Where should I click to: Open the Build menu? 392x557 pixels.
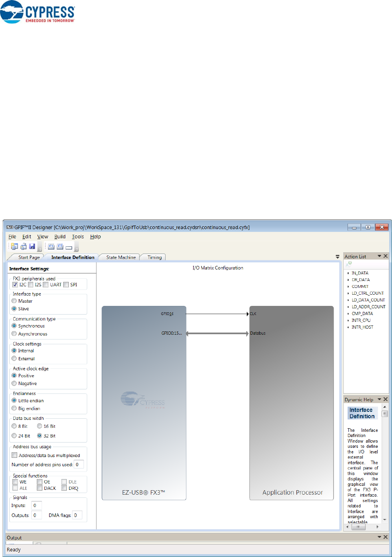click(x=60, y=237)
